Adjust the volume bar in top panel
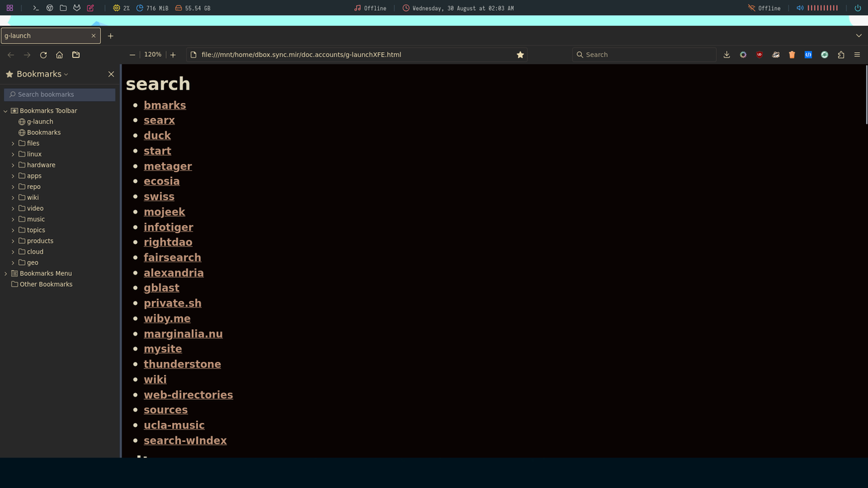This screenshot has width=868, height=488. click(x=823, y=8)
